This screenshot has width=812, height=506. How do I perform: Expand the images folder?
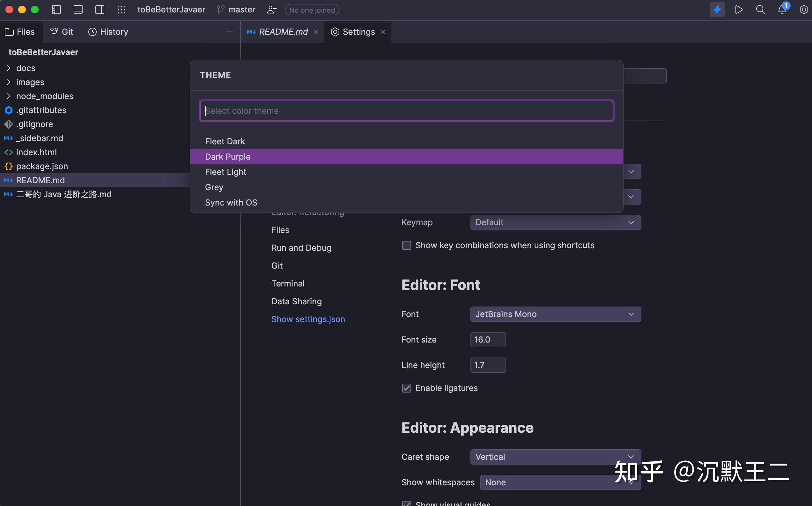pos(8,82)
